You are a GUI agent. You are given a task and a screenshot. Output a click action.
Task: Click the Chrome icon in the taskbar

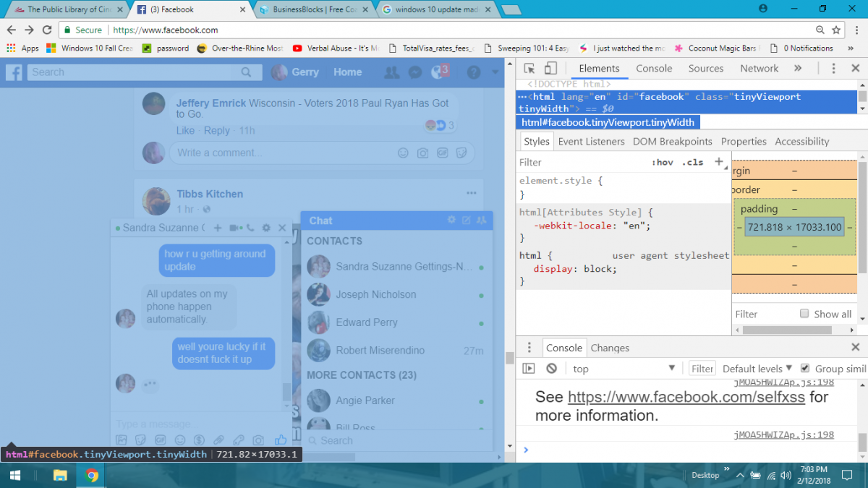92,475
